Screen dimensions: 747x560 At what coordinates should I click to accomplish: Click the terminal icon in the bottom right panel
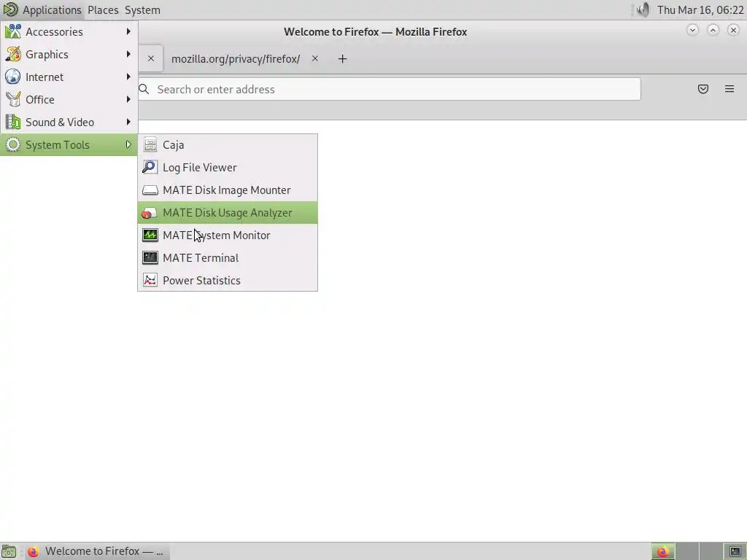point(735,551)
